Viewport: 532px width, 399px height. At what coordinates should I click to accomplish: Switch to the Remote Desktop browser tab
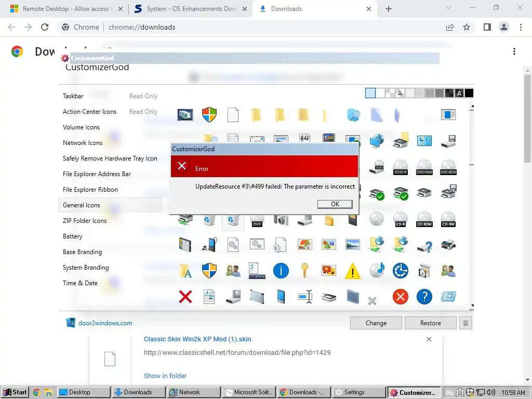pyautogui.click(x=66, y=9)
